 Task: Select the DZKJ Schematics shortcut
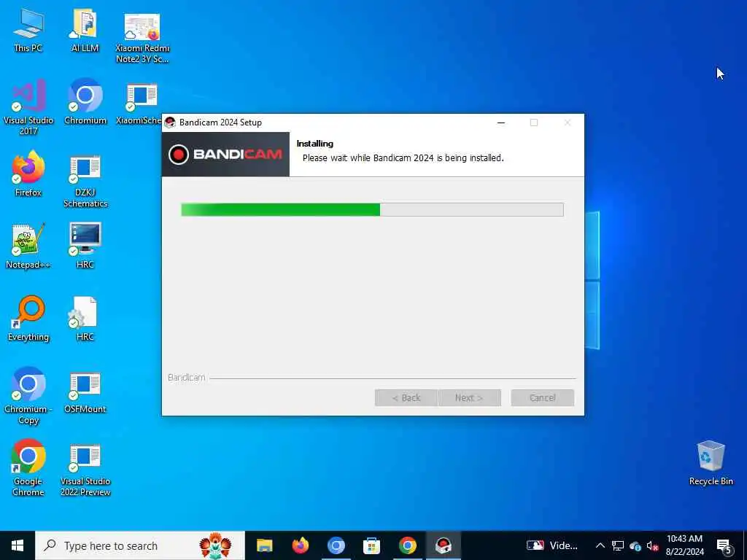[85, 181]
